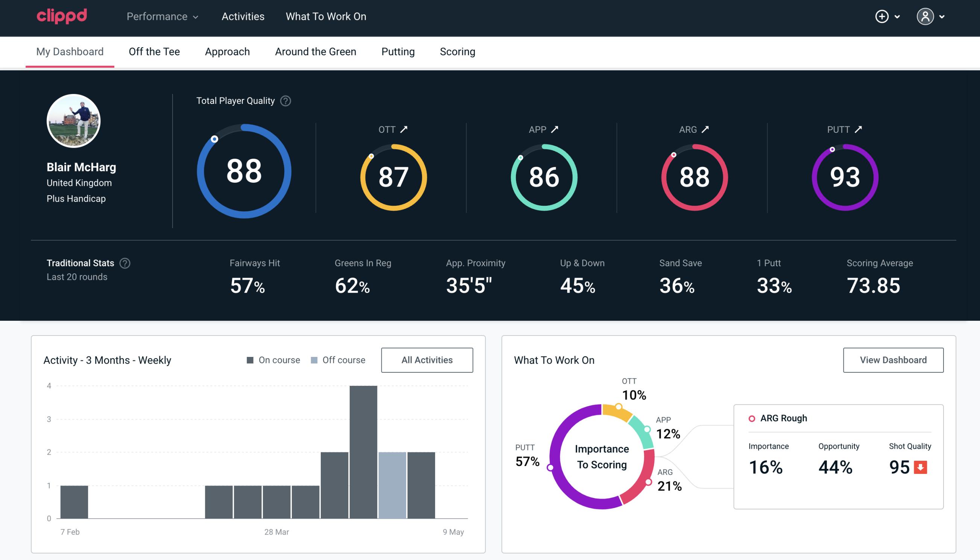Image resolution: width=980 pixels, height=560 pixels.
Task: Click the Traditional Stats help icon
Action: pyautogui.click(x=125, y=263)
